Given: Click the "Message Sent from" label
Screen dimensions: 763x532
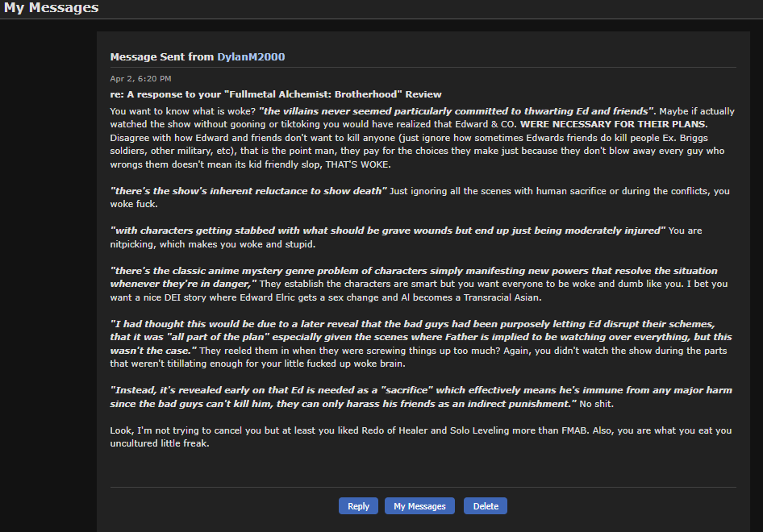Looking at the screenshot, I should (x=162, y=57).
